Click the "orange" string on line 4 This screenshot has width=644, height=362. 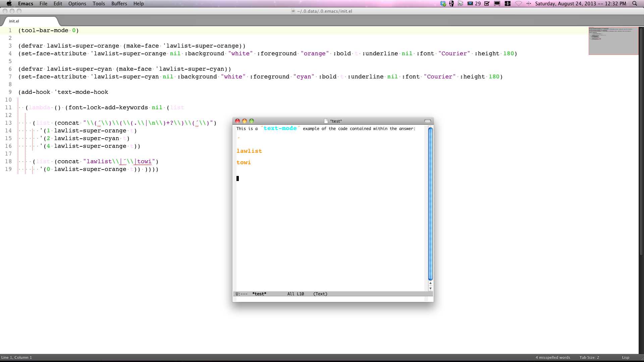tap(315, 54)
